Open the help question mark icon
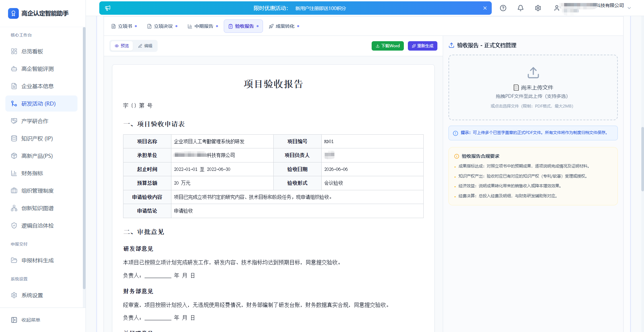Image resolution: width=644 pixels, height=332 pixels. click(x=503, y=8)
